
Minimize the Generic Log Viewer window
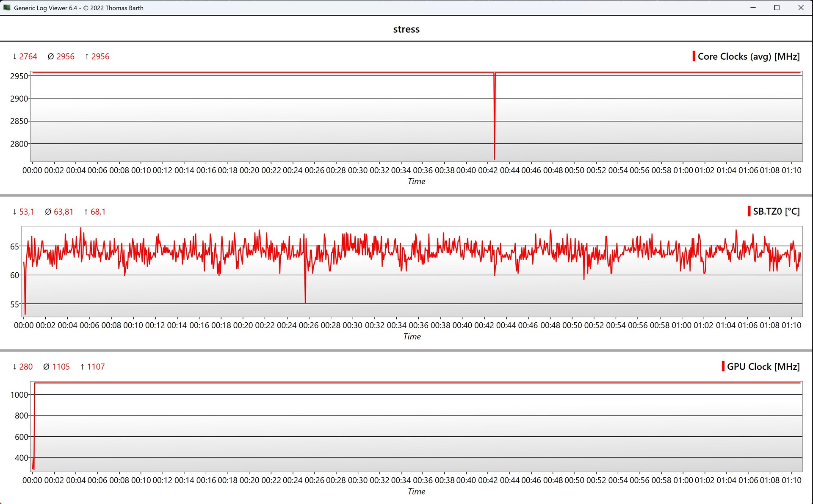753,8
